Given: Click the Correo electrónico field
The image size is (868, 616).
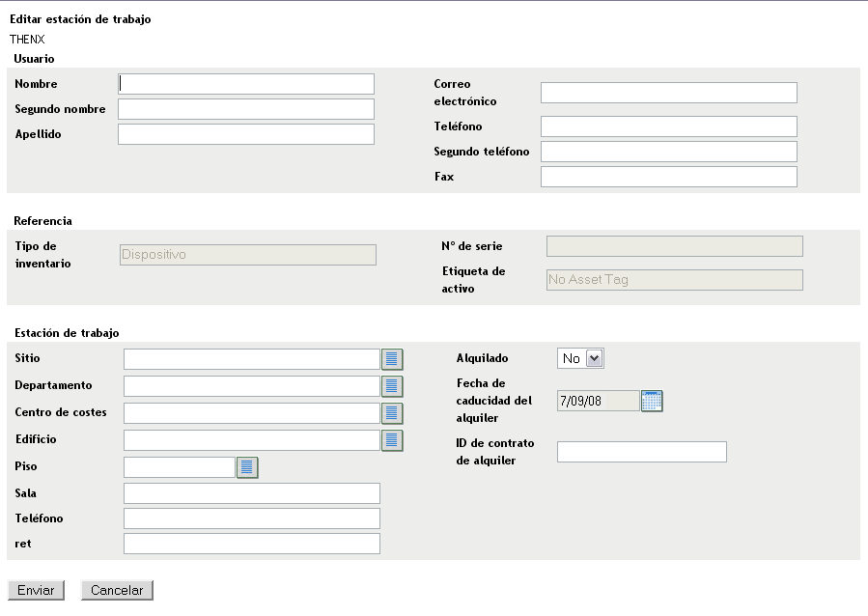Looking at the screenshot, I should tap(668, 93).
